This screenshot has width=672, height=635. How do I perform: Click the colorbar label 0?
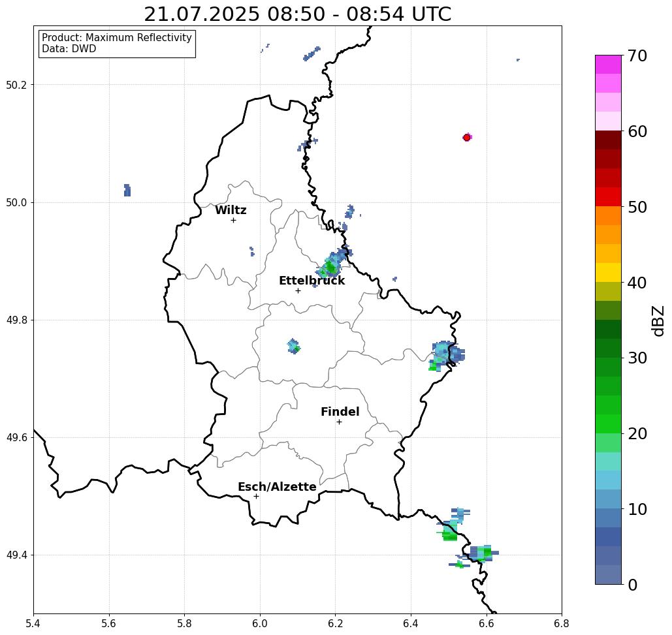pyautogui.click(x=633, y=585)
